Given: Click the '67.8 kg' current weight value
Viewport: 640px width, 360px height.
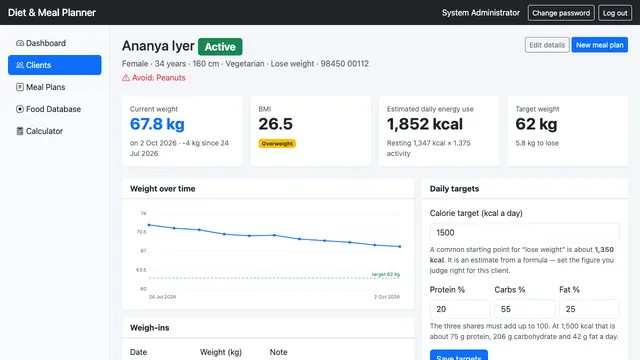Looking at the screenshot, I should pyautogui.click(x=157, y=124).
